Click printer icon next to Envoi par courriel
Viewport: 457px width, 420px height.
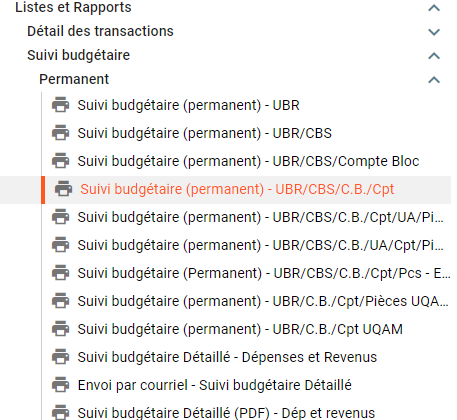point(60,385)
